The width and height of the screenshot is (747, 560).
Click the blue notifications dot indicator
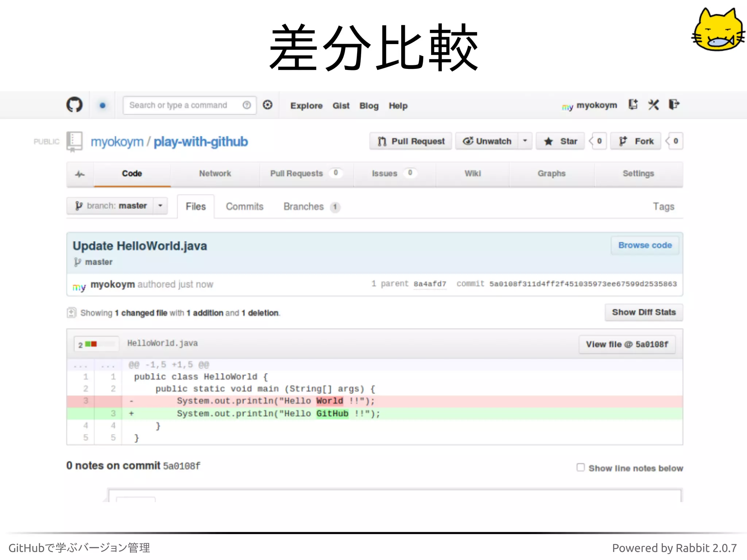102,105
